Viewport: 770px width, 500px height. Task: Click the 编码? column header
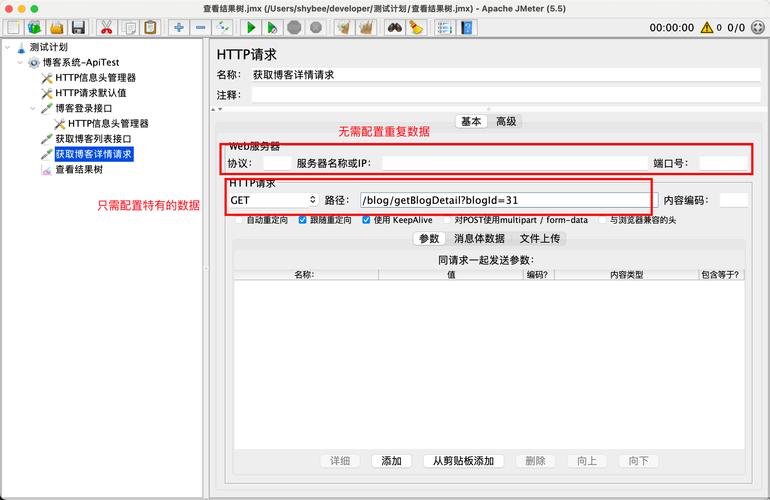click(539, 275)
